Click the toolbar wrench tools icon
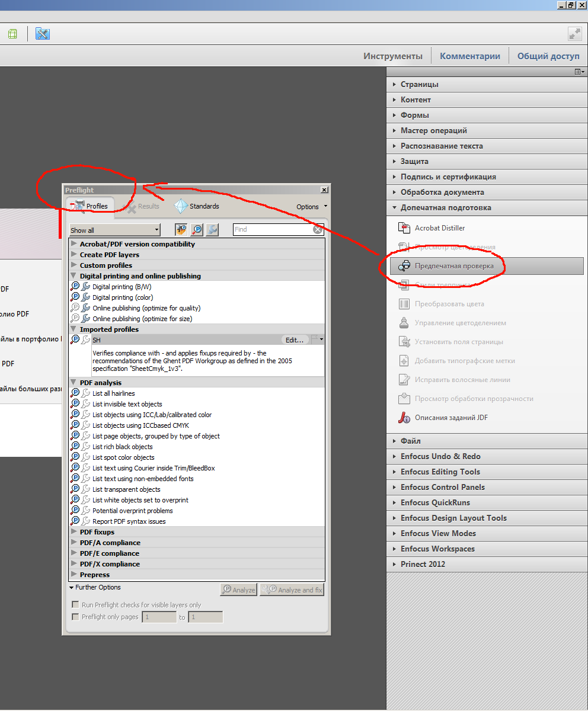The height and width of the screenshot is (711, 588). 43,34
